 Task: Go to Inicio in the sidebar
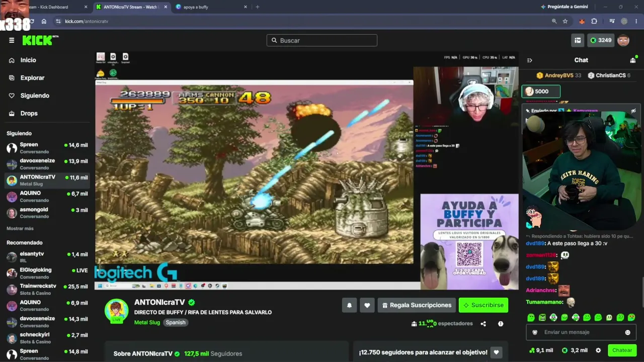point(28,60)
